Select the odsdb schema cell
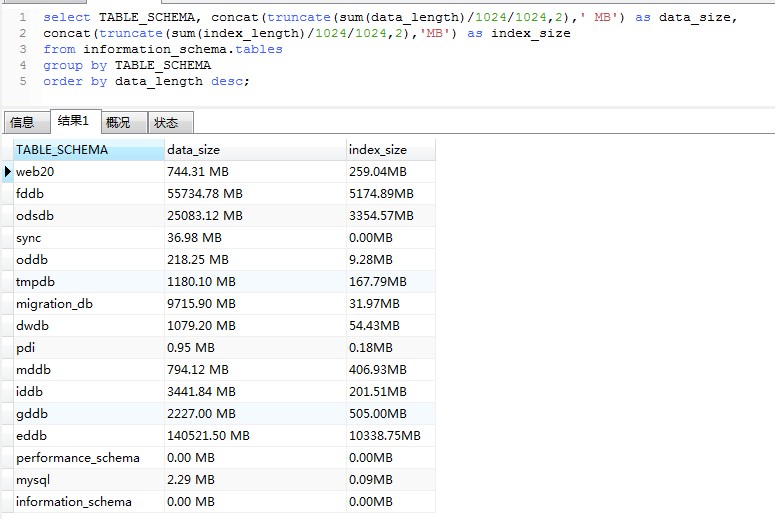 (34, 216)
